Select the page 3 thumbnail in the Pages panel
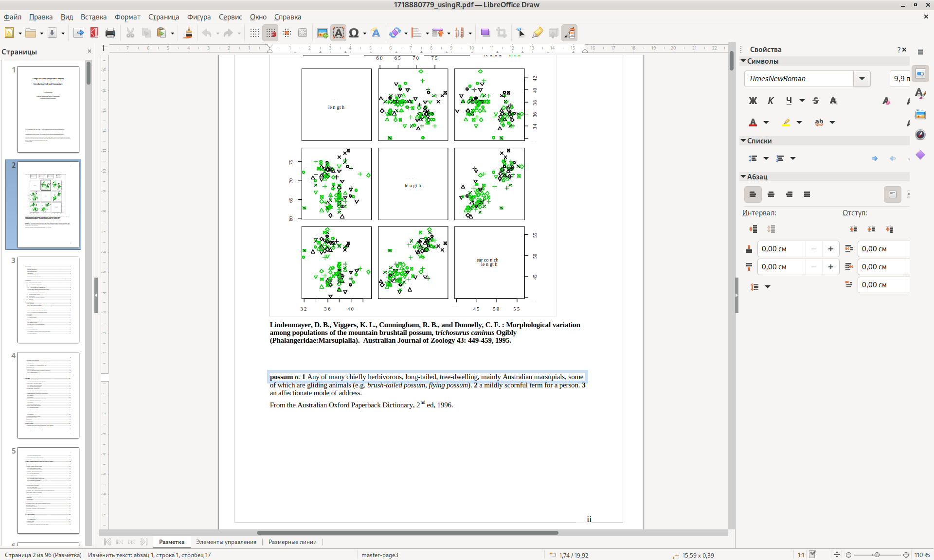The height and width of the screenshot is (560, 934). pos(48,299)
